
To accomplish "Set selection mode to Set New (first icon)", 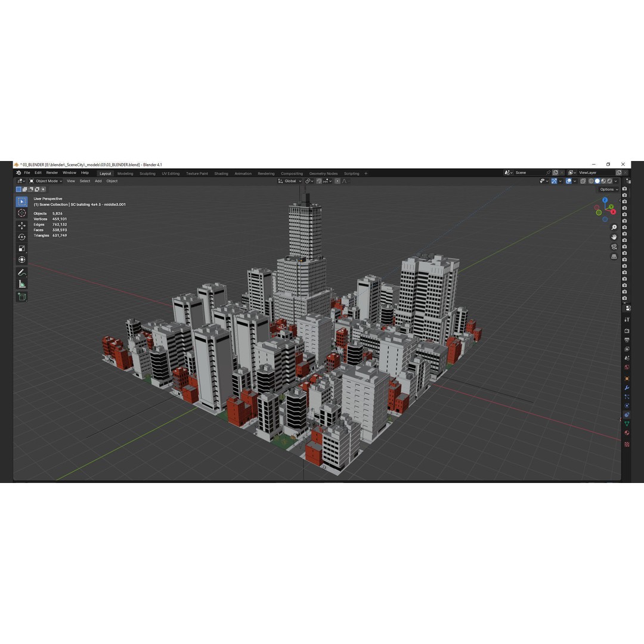I will [x=18, y=190].
